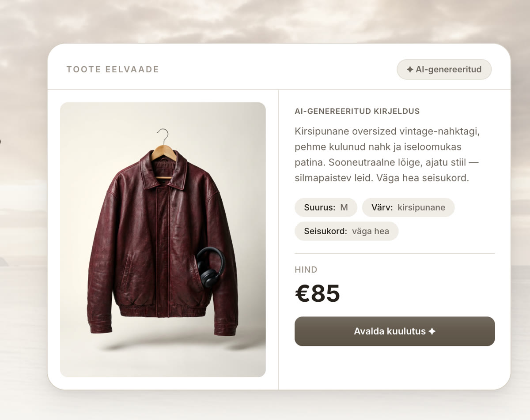The image size is (530, 420).
Task: Click the divider line above HIND
Action: [x=394, y=254]
